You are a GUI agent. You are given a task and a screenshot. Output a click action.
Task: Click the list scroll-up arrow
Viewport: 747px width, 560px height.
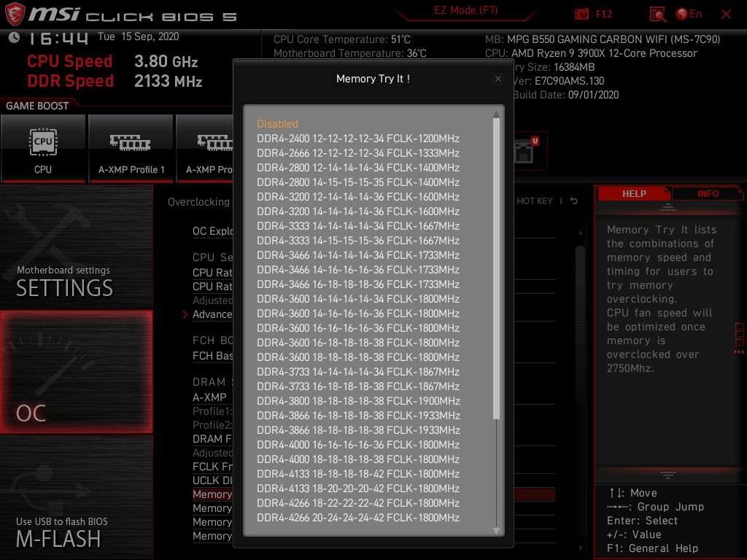tap(496, 114)
